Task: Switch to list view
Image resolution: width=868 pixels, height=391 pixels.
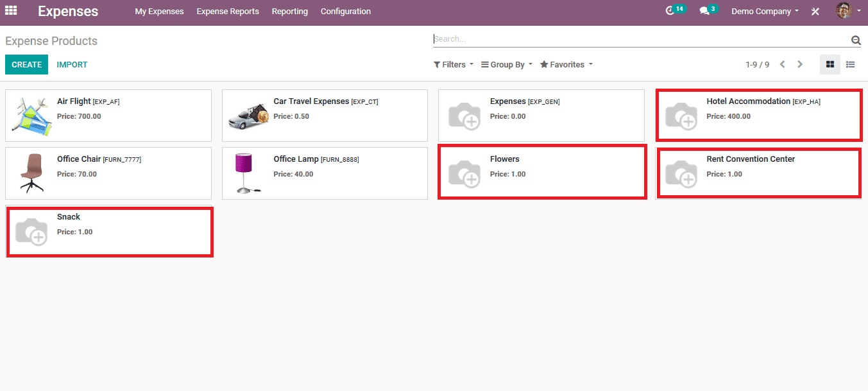Action: (851, 64)
